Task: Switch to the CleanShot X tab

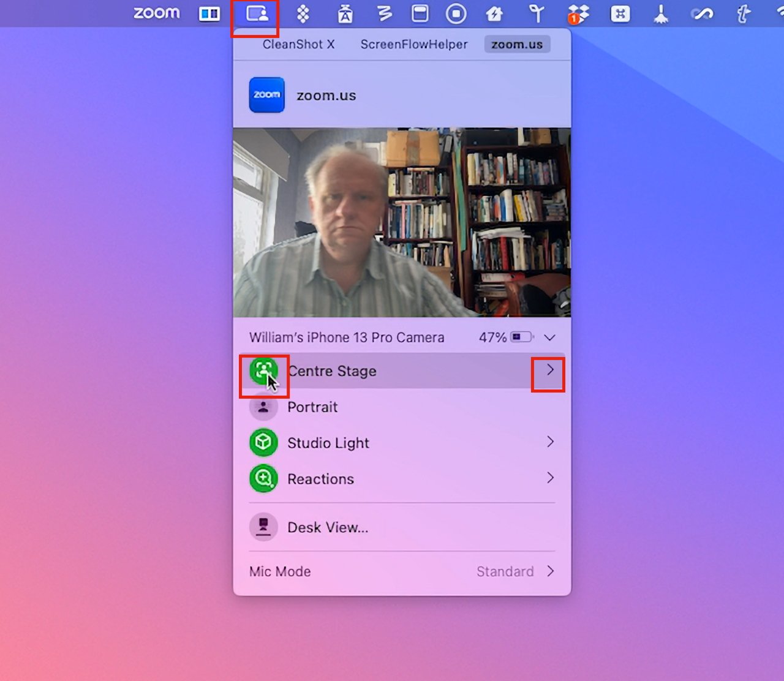Action: [x=298, y=45]
